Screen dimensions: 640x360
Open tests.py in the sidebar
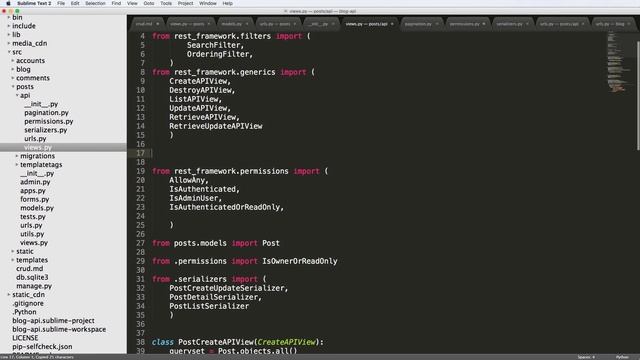tap(33, 217)
